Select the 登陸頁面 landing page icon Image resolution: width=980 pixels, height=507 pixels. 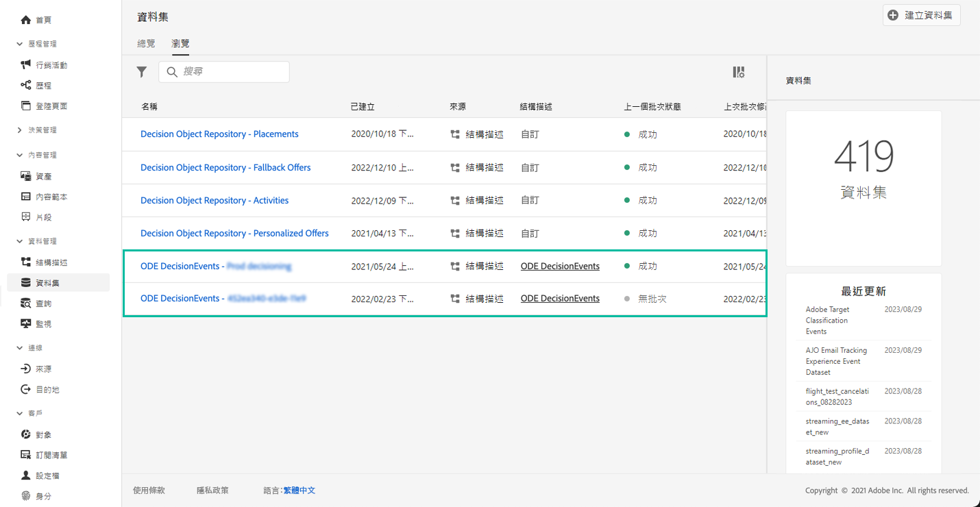[26, 106]
